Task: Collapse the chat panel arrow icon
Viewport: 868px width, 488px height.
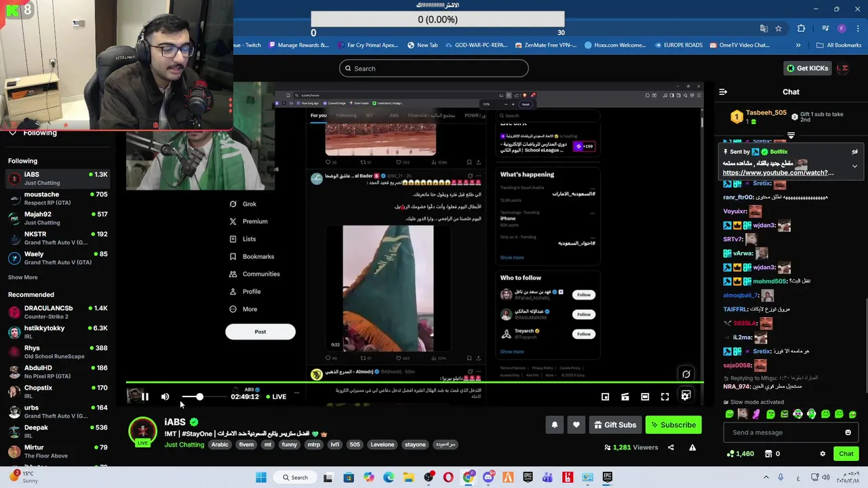Action: coord(723,91)
